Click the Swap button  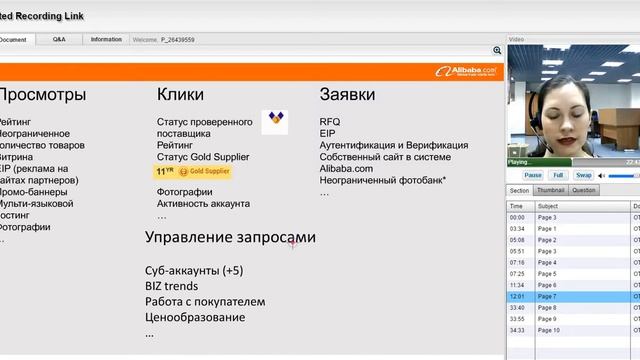583,176
